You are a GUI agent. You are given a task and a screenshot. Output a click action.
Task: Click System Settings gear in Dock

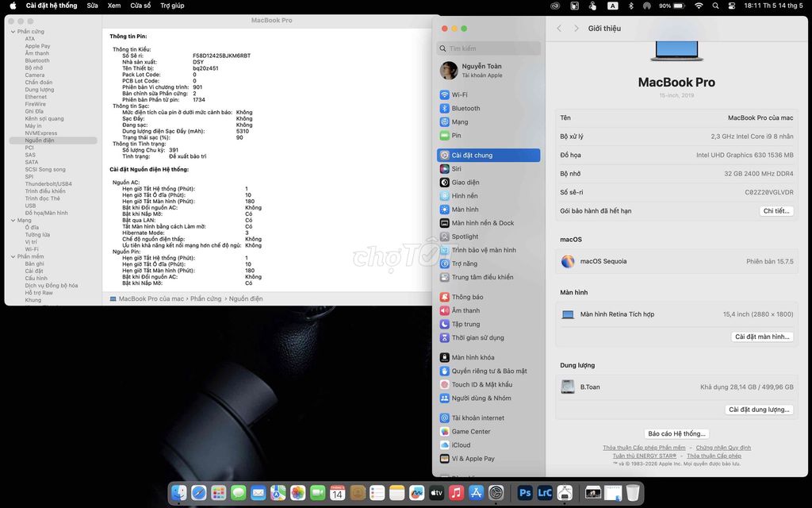pos(496,492)
